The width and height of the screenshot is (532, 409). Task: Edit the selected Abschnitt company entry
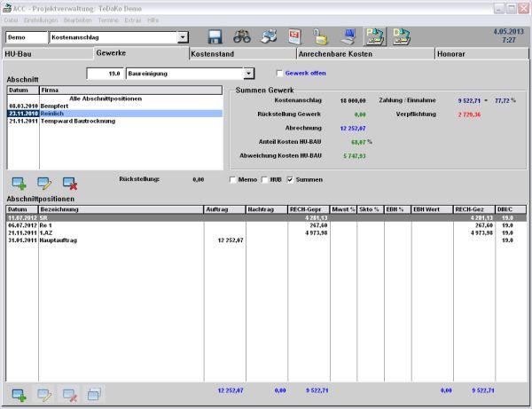coord(44,182)
